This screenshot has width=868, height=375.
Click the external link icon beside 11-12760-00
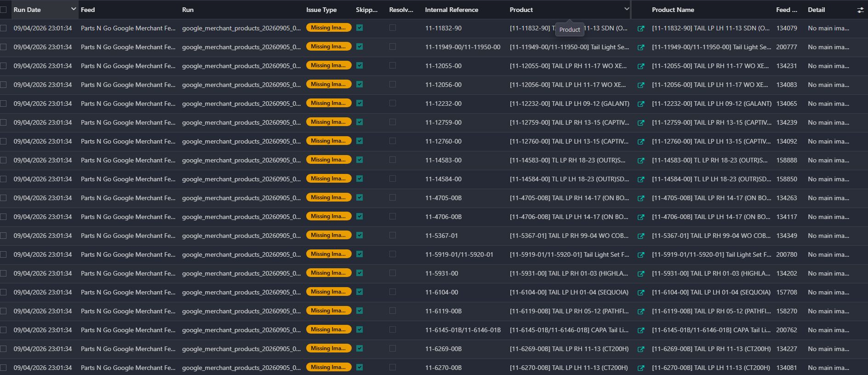[x=641, y=142]
